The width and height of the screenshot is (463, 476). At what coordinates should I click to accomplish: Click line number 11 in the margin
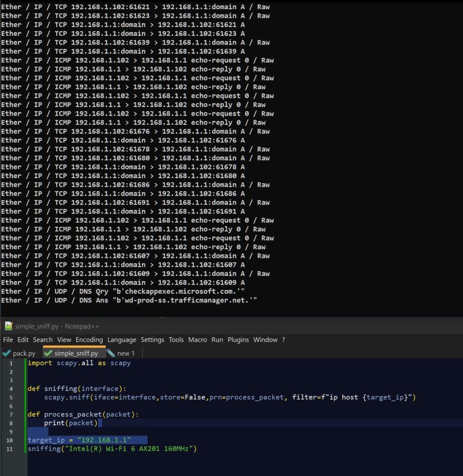coord(10,449)
